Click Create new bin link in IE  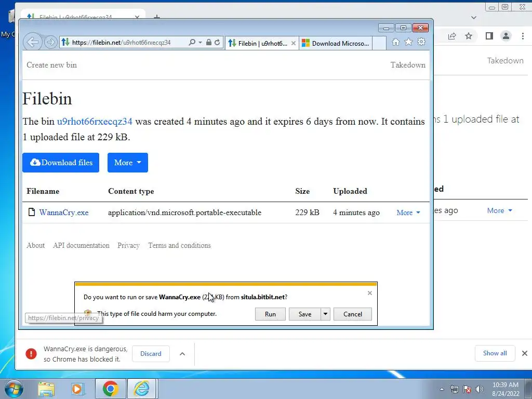tap(51, 65)
